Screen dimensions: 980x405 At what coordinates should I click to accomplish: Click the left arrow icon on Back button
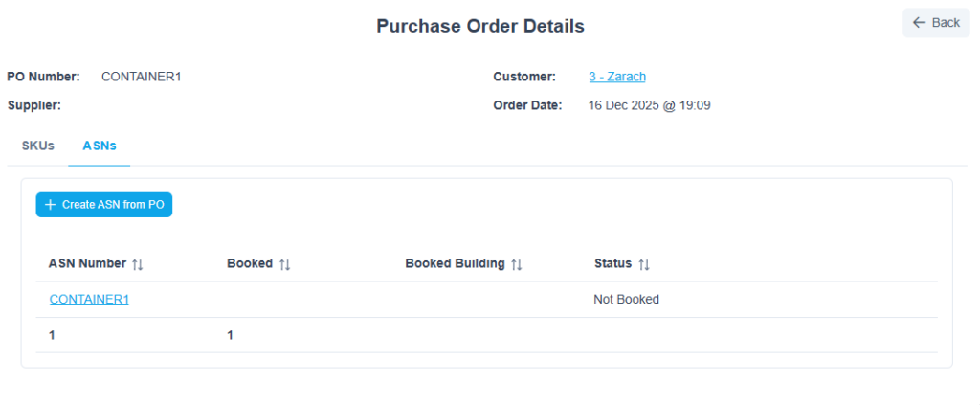click(919, 23)
